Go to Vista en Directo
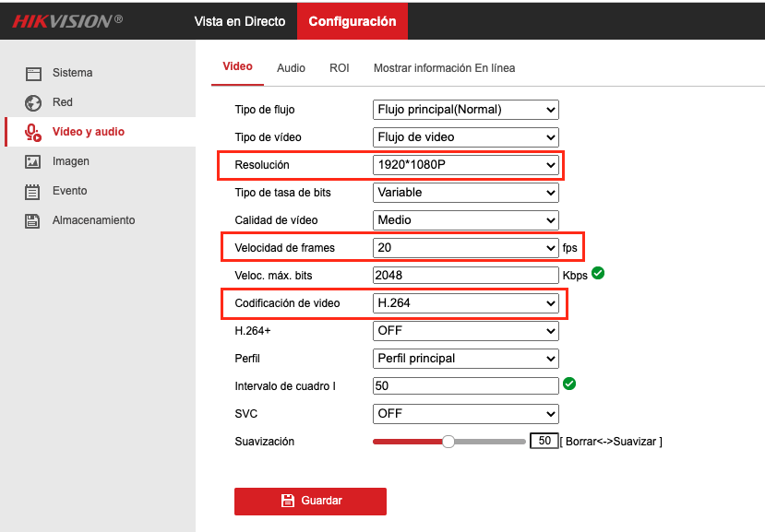Viewport: 765px width, 532px height. pyautogui.click(x=240, y=21)
